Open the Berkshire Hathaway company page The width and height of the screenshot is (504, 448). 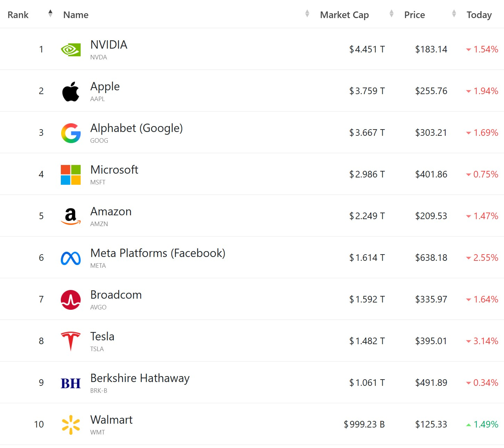click(140, 378)
